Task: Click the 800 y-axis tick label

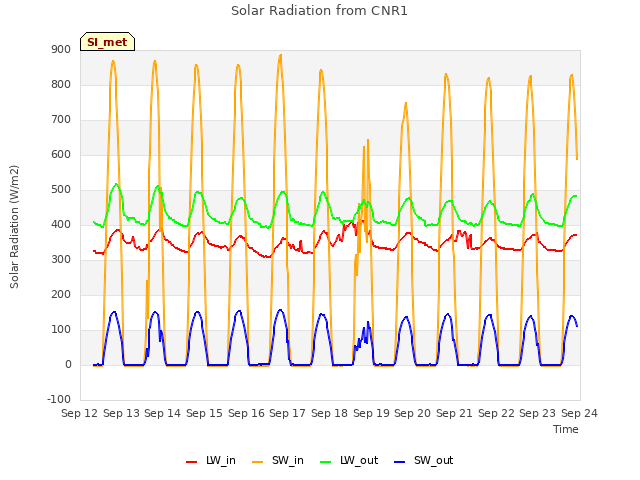Action: [61, 85]
